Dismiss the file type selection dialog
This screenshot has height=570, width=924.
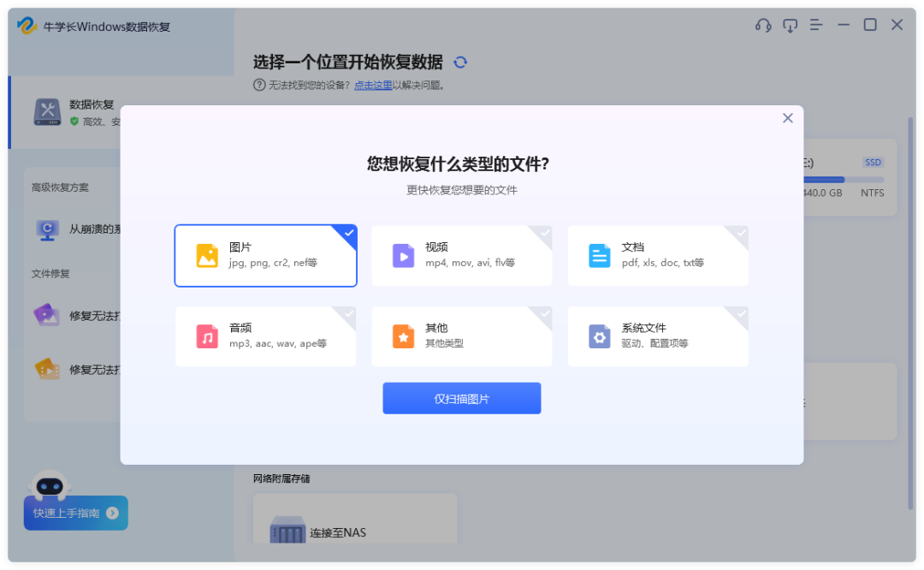tap(787, 118)
